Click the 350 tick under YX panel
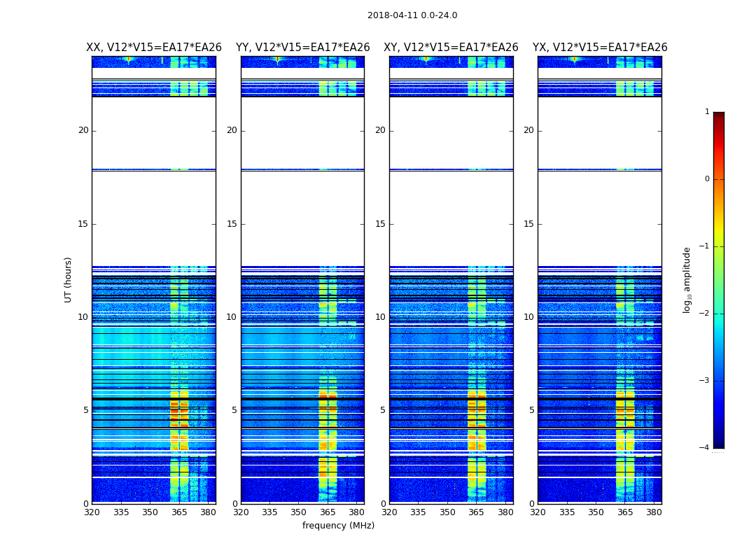 click(x=596, y=512)
